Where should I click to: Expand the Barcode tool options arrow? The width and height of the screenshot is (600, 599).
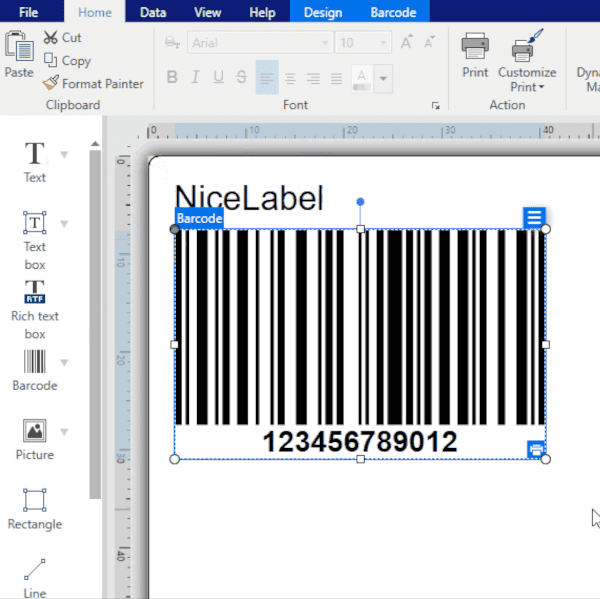[64, 362]
